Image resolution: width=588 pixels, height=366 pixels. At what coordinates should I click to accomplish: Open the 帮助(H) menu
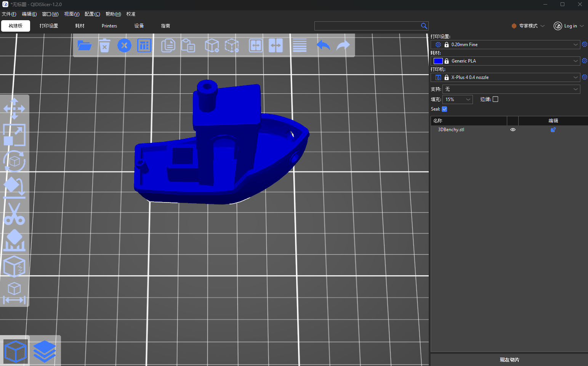click(113, 14)
